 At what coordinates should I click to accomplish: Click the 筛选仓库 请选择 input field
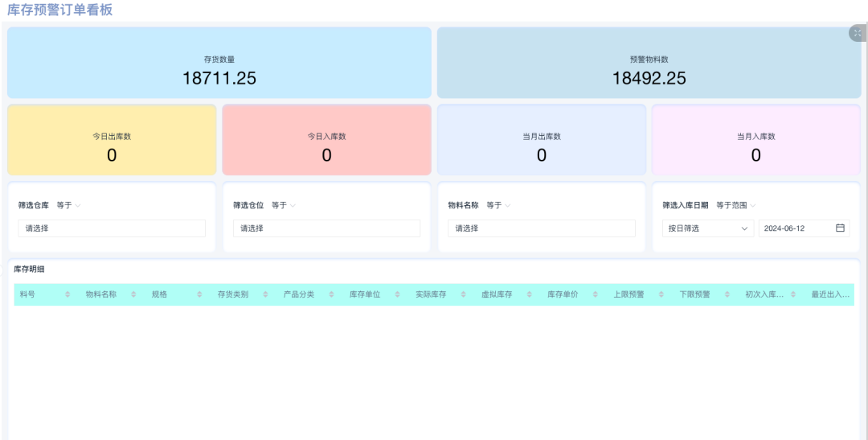(112, 228)
